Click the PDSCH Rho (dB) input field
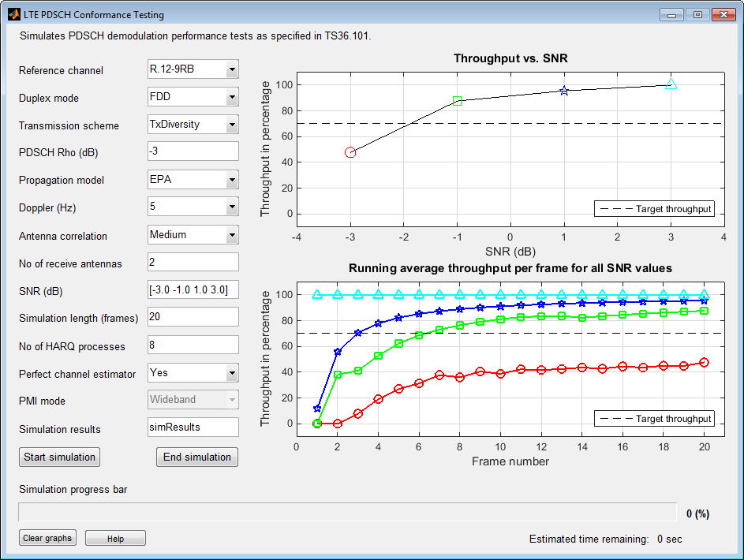 click(193, 151)
